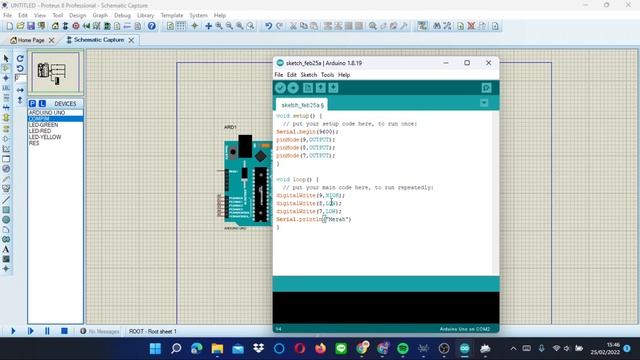
Task: Select the 2D line drawing tool
Action: coord(6,200)
